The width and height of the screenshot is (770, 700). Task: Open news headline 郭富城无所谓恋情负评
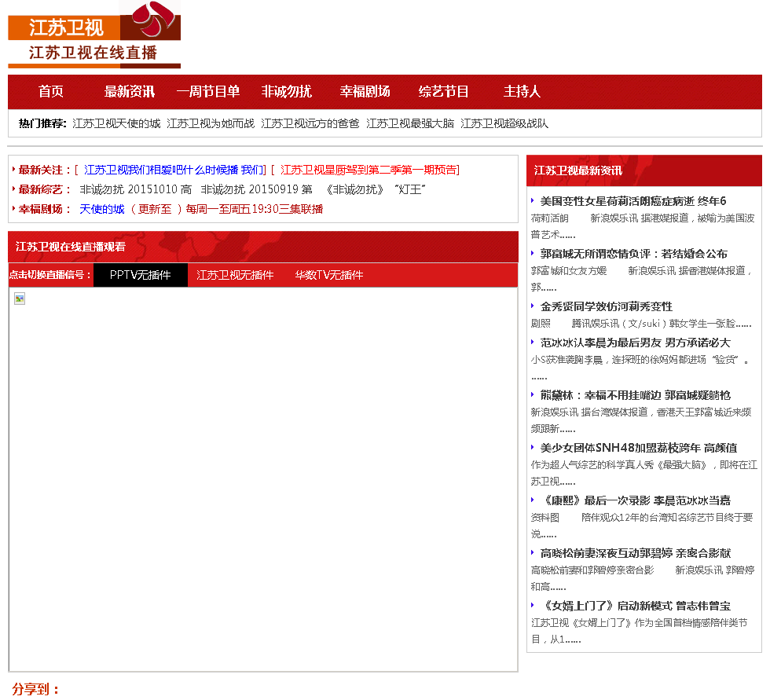click(633, 254)
